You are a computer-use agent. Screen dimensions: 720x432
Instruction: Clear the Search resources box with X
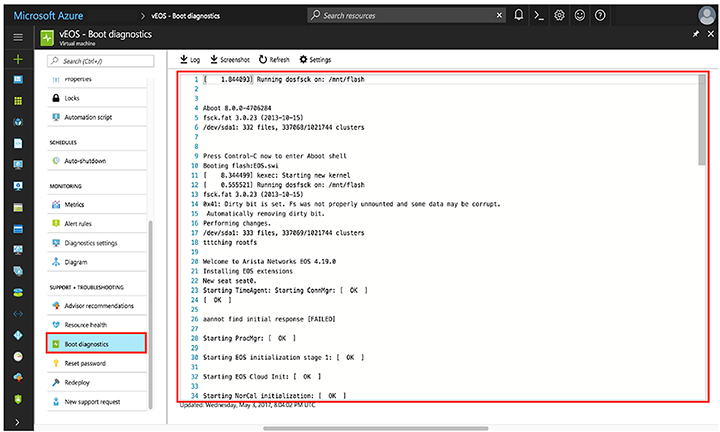pos(499,16)
